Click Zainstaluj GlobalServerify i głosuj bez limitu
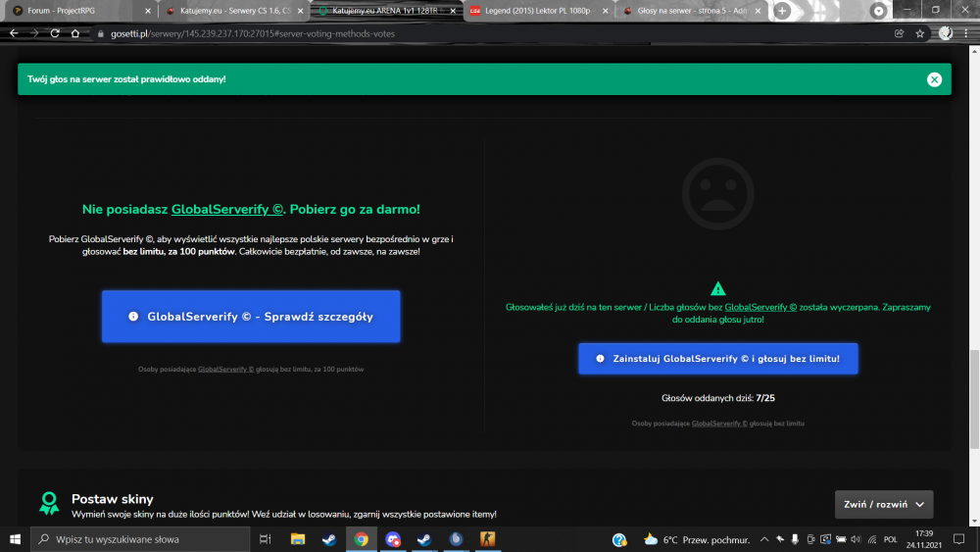Screen dimensions: 980x552 coord(718,359)
